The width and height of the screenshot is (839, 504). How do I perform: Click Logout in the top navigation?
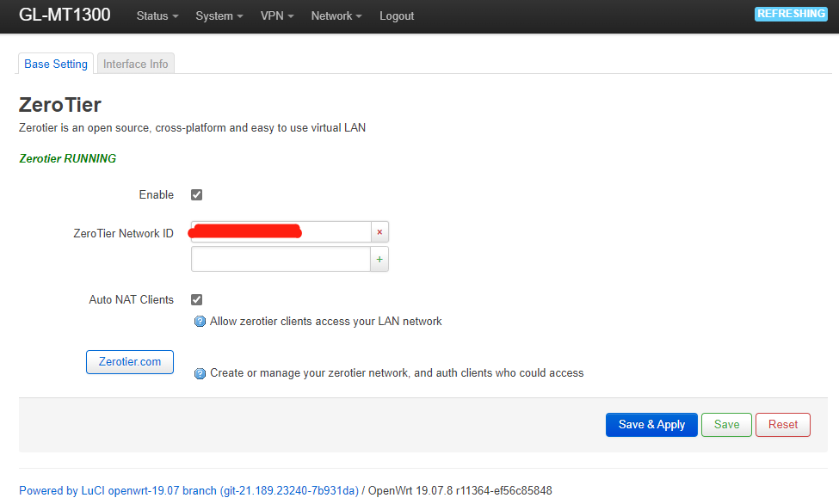pos(397,16)
